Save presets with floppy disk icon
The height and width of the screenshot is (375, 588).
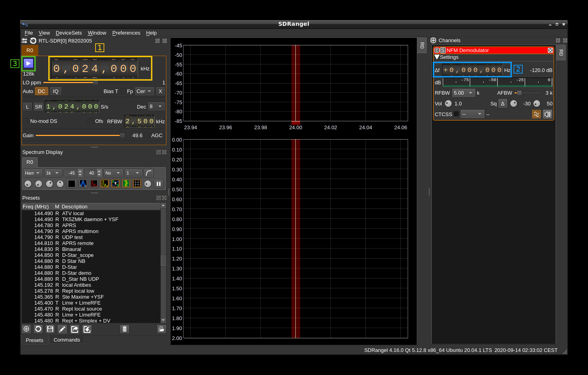(x=50, y=329)
